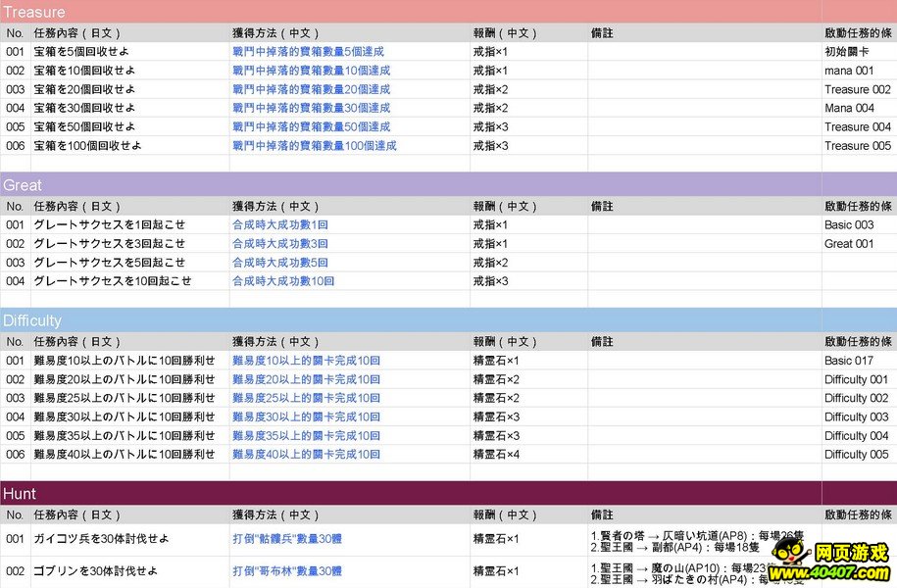897x588 pixels.
Task: Select cell グレートサクセスを3回起こせ
Action: click(x=129, y=244)
